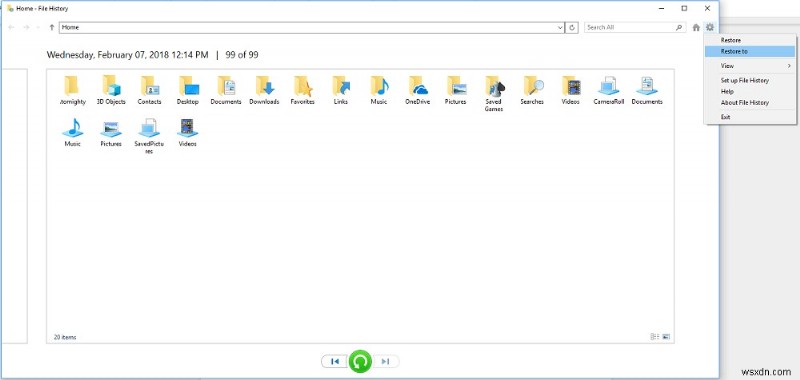The image size is (800, 380).
Task: Choose Restore from the options menu
Action: coord(749,40)
